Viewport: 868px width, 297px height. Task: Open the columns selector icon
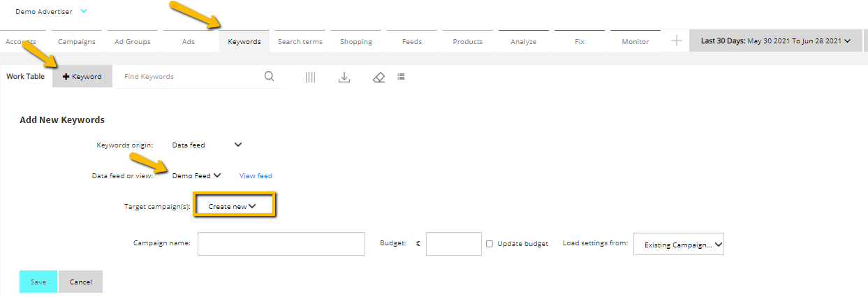pos(310,77)
